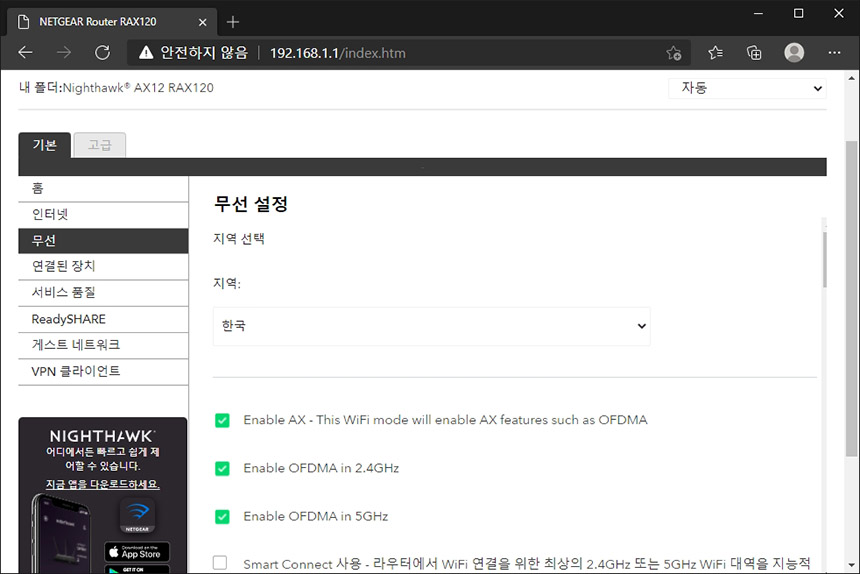Viewport: 860px width, 574px height.
Task: Click the 안전하지 않음 security label
Action: [204, 53]
